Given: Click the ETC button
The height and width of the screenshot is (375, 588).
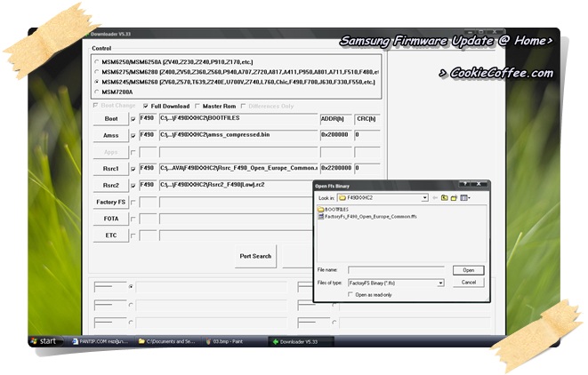Looking at the screenshot, I should (x=111, y=235).
